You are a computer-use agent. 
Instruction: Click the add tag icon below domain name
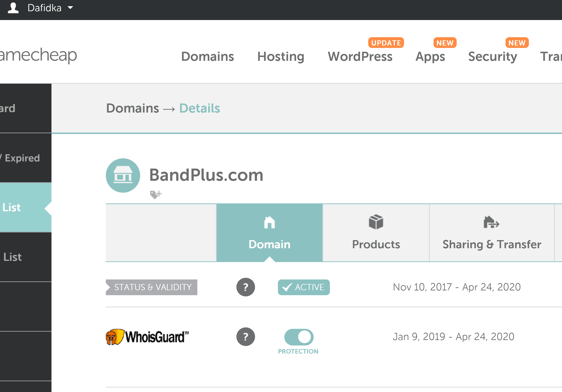coord(155,195)
